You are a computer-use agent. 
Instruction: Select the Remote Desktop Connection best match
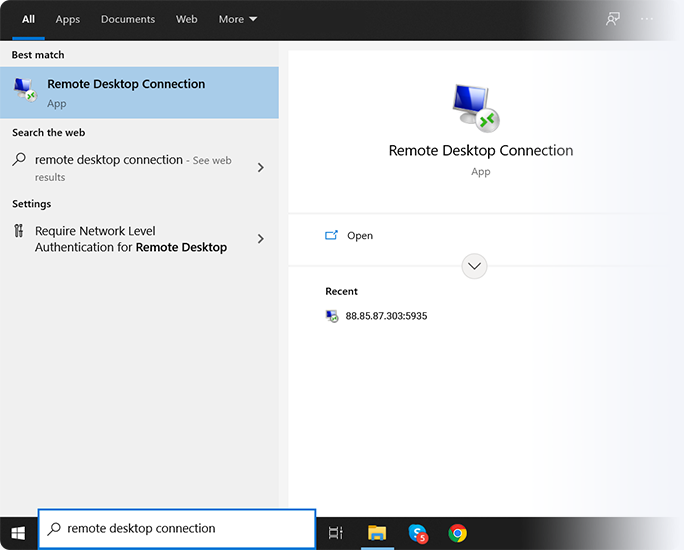point(139,93)
